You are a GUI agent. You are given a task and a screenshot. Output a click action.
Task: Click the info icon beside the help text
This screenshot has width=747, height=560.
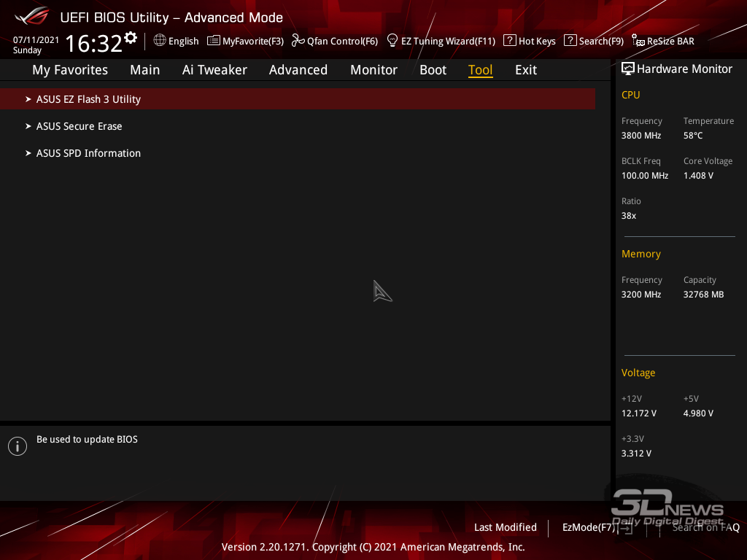point(18,446)
